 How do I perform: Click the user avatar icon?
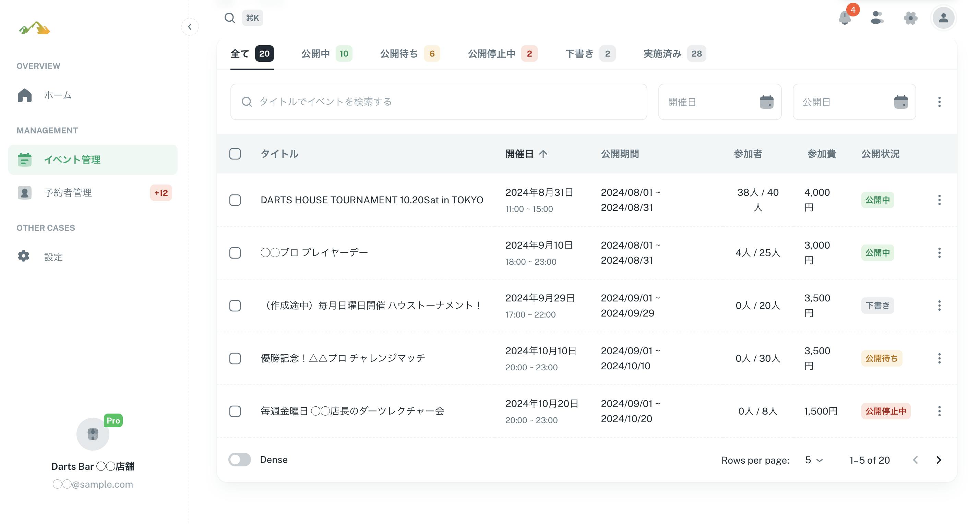pyautogui.click(x=943, y=18)
